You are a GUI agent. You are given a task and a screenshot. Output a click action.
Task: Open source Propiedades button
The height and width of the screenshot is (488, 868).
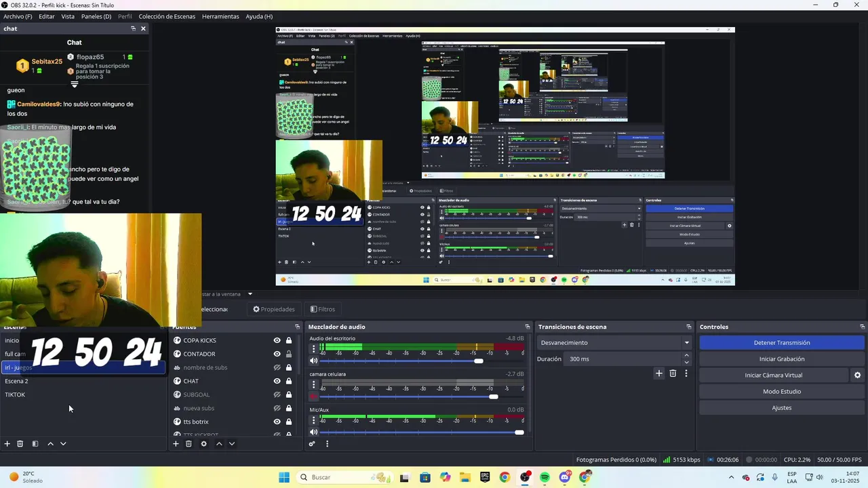[274, 309]
